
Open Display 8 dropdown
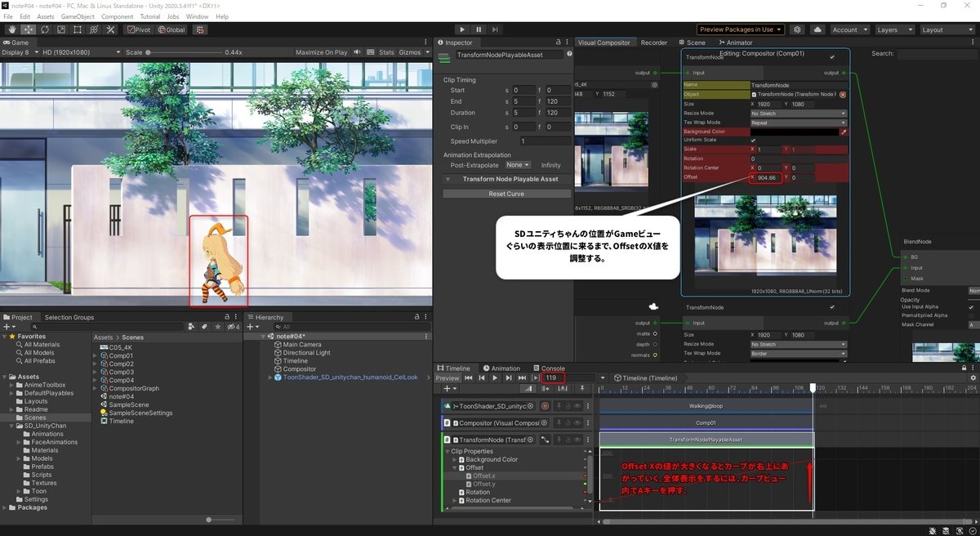click(x=20, y=52)
